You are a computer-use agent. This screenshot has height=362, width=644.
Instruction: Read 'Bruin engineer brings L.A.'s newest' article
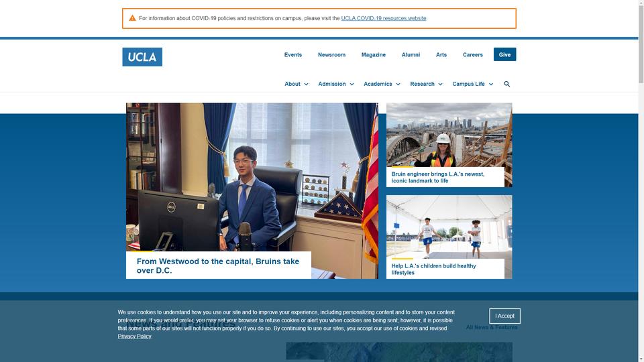coord(438,177)
